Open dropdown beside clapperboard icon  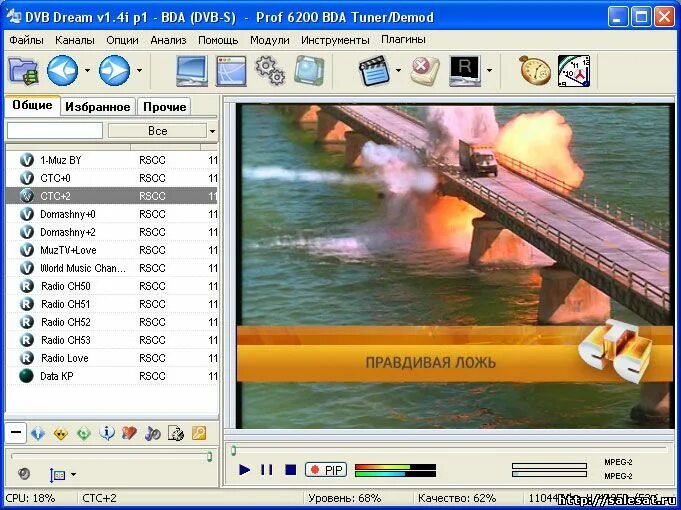[398, 70]
